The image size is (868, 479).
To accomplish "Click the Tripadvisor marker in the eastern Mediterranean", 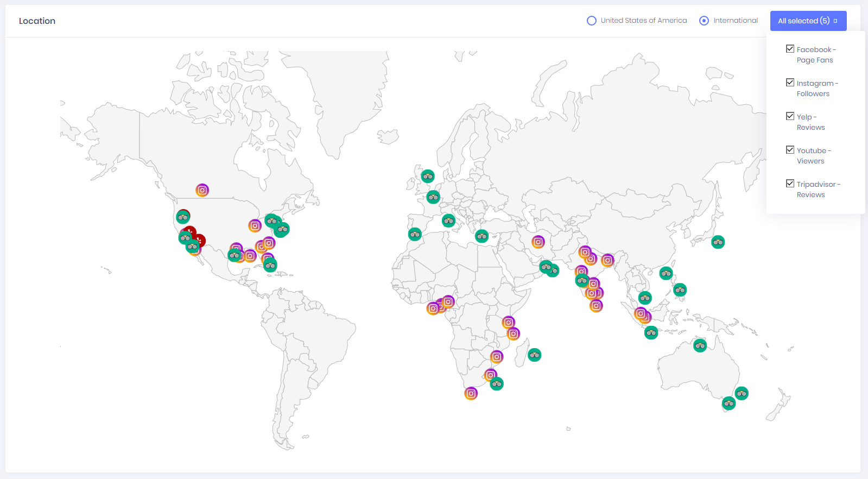I will coord(481,236).
